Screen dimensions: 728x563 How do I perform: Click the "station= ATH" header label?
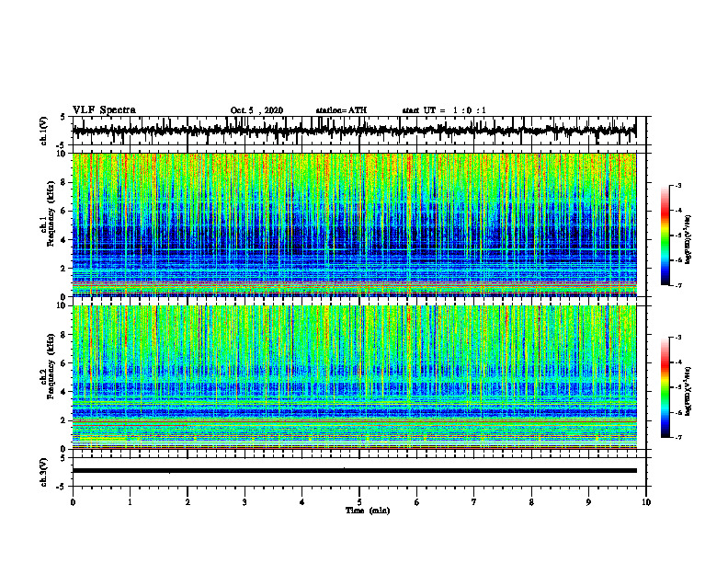341,110
